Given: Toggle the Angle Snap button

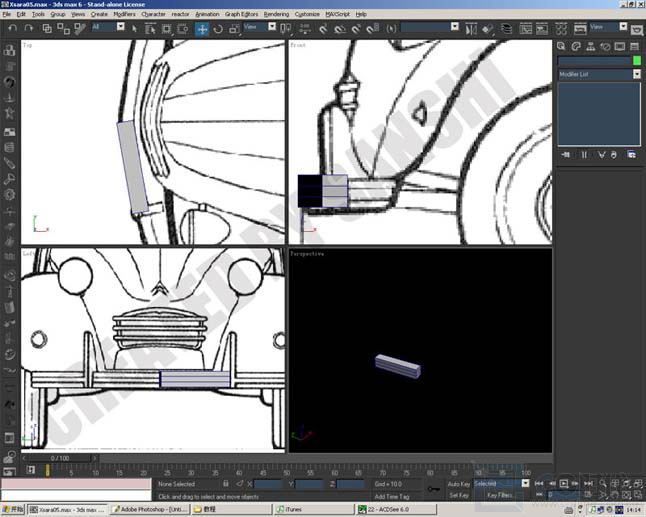Looking at the screenshot, I should 340,29.
